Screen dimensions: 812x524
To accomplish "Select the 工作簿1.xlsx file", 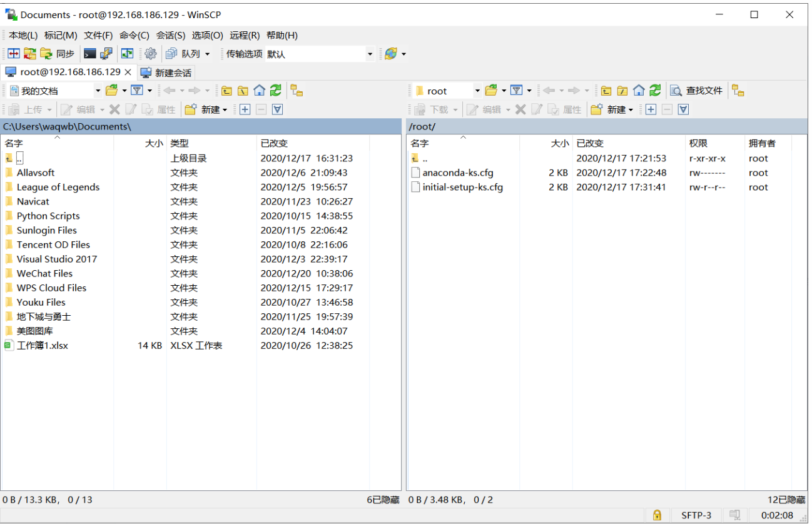I will [x=43, y=345].
